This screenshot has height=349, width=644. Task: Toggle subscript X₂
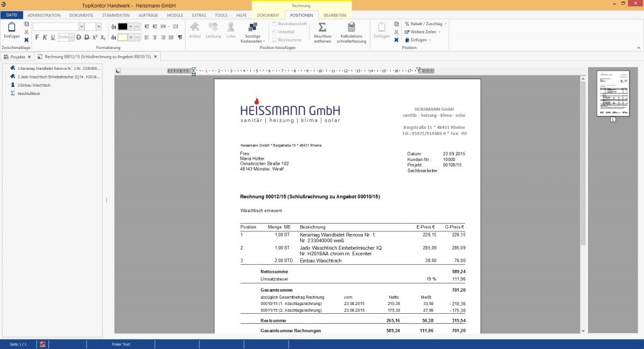pyautogui.click(x=103, y=37)
